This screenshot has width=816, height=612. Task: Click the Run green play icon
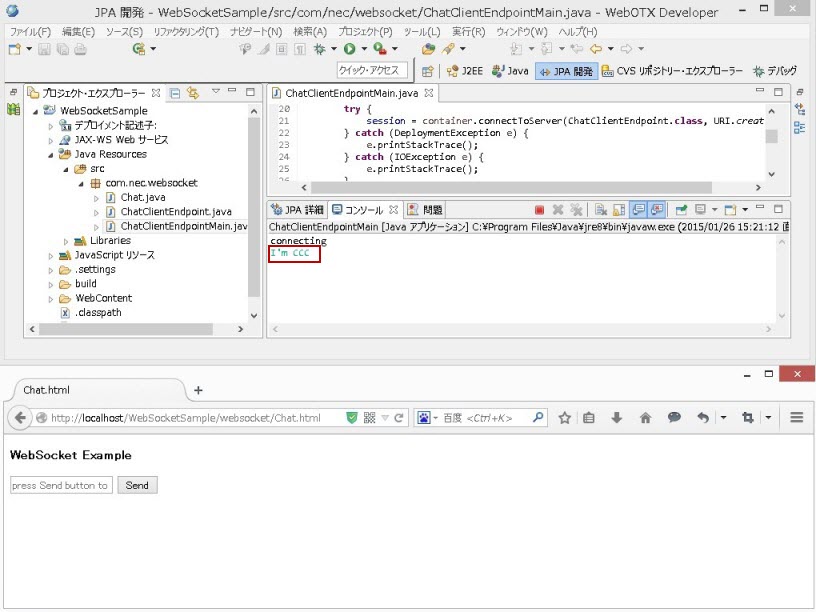tap(350, 49)
